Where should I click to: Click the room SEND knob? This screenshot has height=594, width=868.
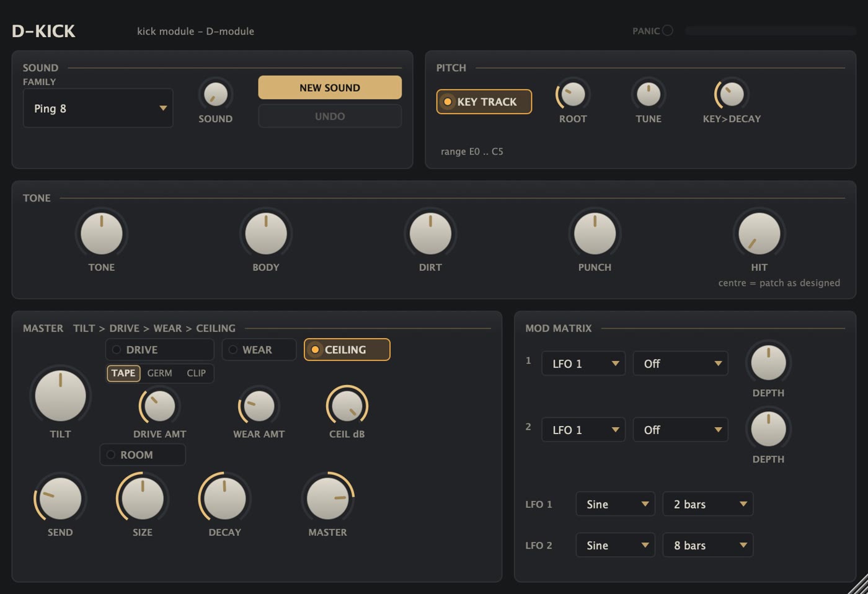(60, 499)
